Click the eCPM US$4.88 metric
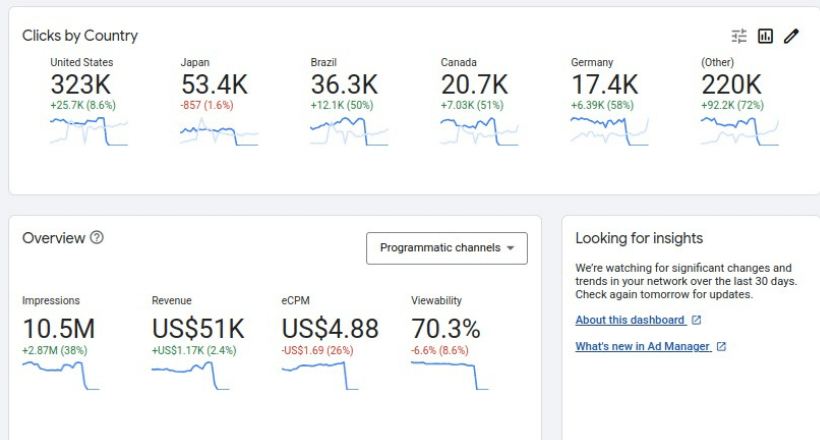Screen dimensions: 820x440 click(x=330, y=328)
